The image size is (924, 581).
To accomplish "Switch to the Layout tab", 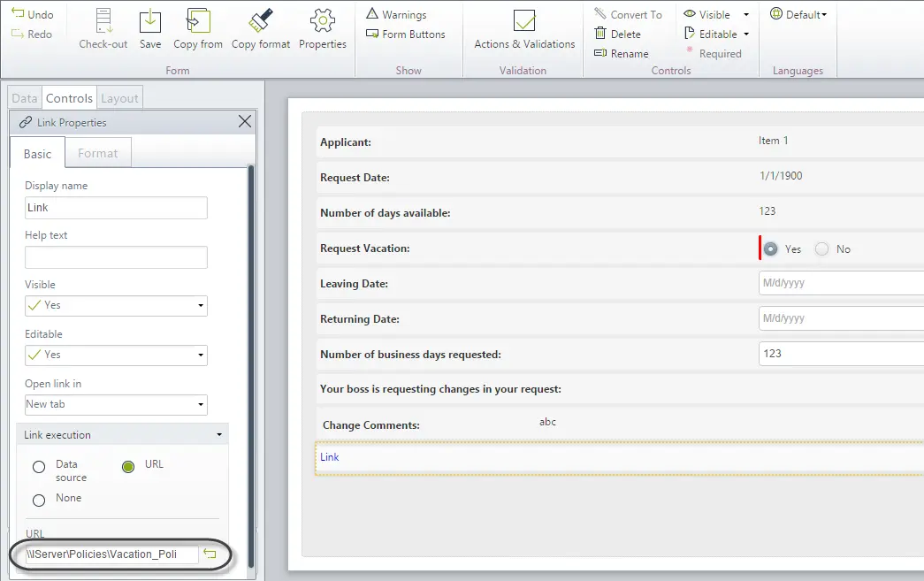I will coord(119,98).
